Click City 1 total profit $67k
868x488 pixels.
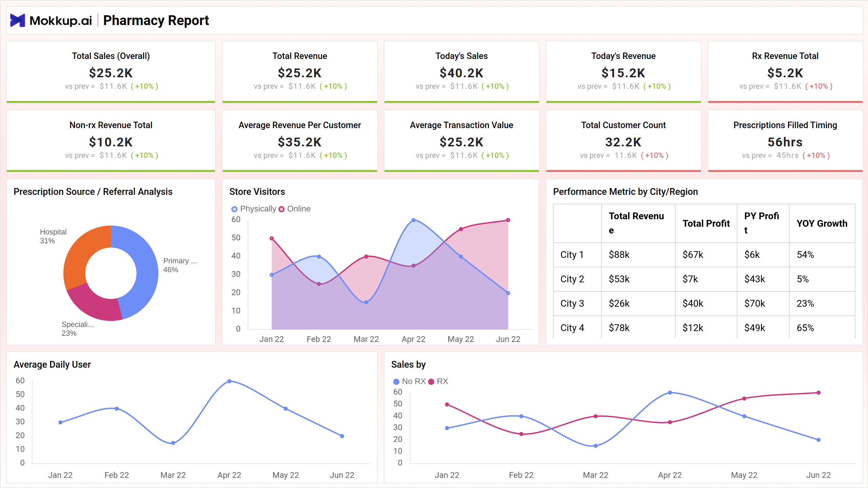(x=693, y=255)
